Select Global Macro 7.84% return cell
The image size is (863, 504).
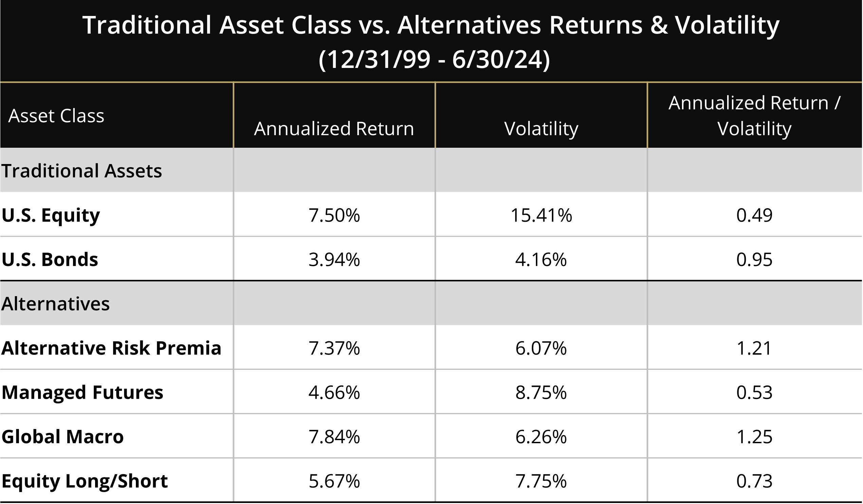[334, 436]
